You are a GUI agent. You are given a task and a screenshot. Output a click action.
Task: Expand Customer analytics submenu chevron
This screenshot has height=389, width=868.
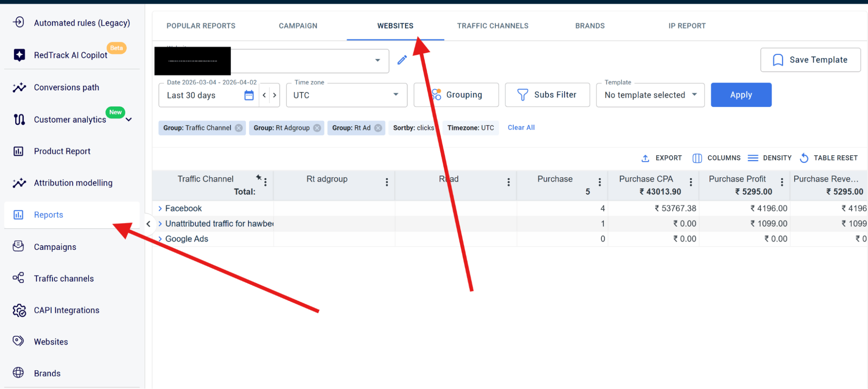pos(129,120)
